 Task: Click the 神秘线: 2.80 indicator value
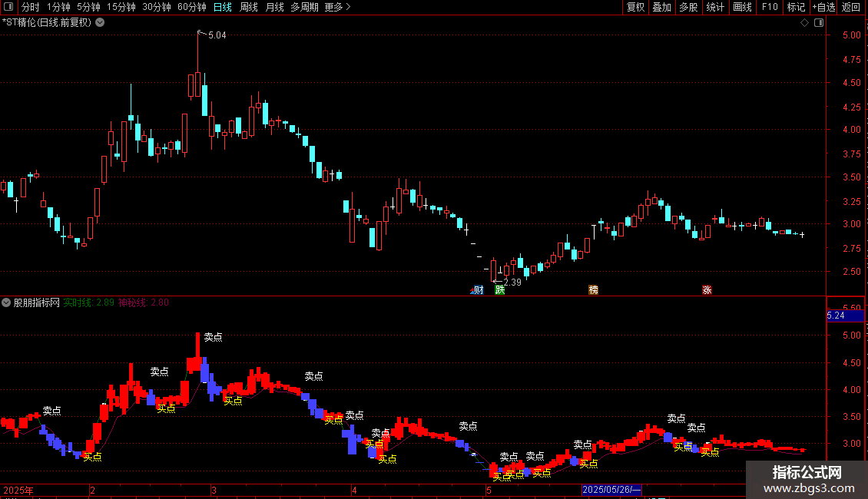144,302
